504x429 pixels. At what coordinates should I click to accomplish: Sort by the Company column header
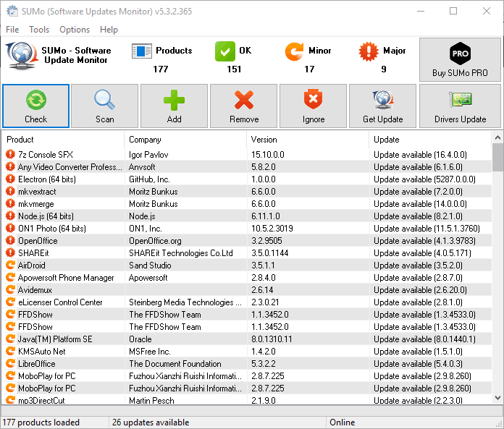coord(185,140)
